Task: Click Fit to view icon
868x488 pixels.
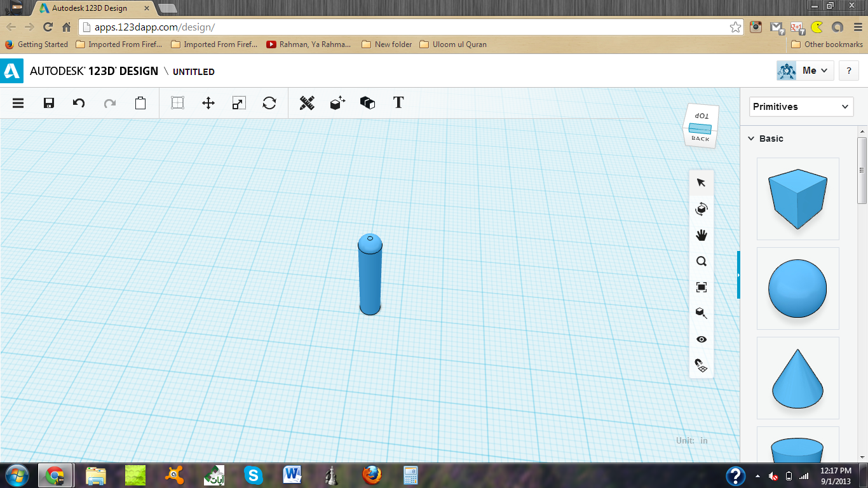Action: (702, 287)
